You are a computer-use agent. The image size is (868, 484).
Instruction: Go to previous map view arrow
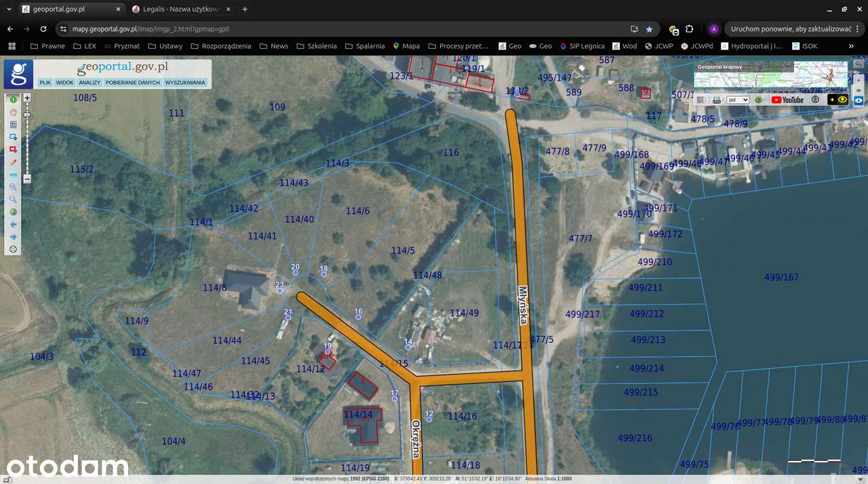13,224
